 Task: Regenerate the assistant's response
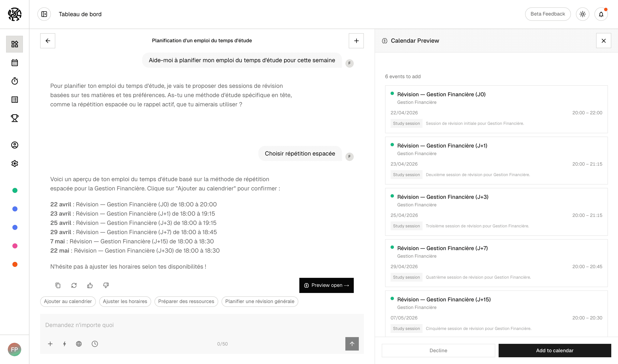click(x=74, y=285)
